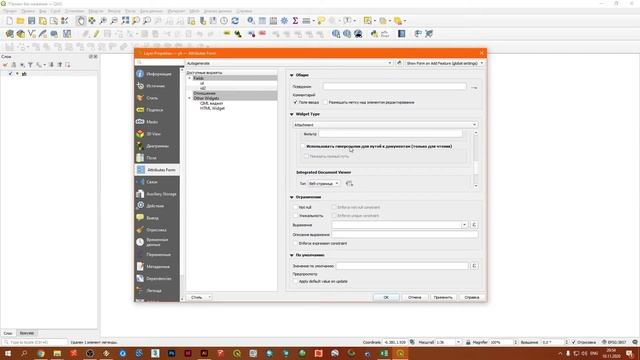640x360 pixels.
Task: Click the Toggle Editing pencil icon
Action: click(96, 34)
